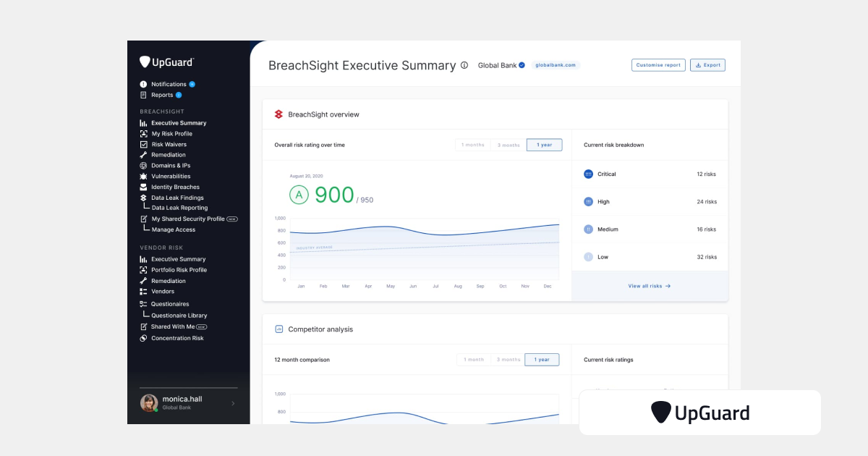Click the '32 risks' low count

tap(707, 257)
